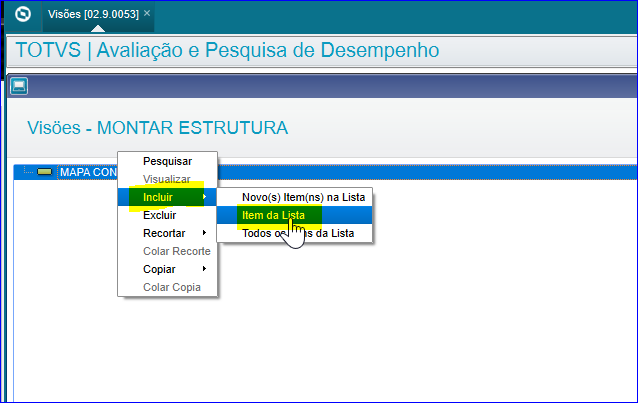The image size is (638, 403).
Task: Select Todos os Itens da Lista
Action: pyautogui.click(x=295, y=233)
